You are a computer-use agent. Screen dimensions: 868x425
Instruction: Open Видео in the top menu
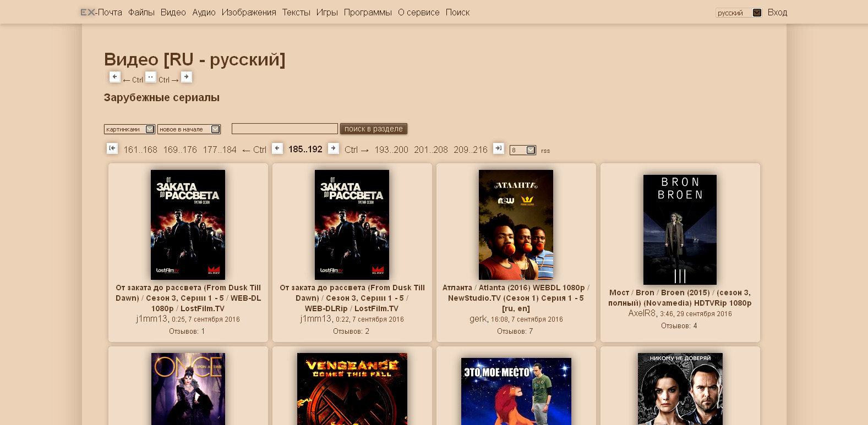[173, 12]
